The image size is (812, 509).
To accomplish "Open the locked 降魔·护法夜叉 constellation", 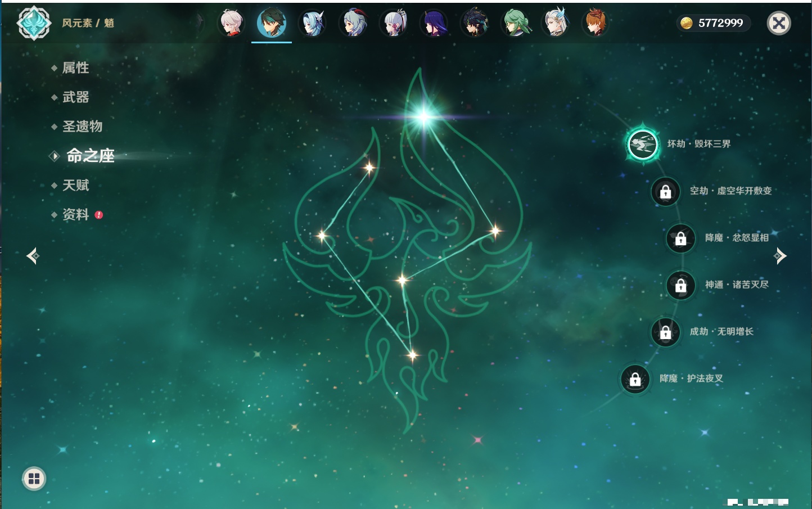I will click(x=635, y=379).
